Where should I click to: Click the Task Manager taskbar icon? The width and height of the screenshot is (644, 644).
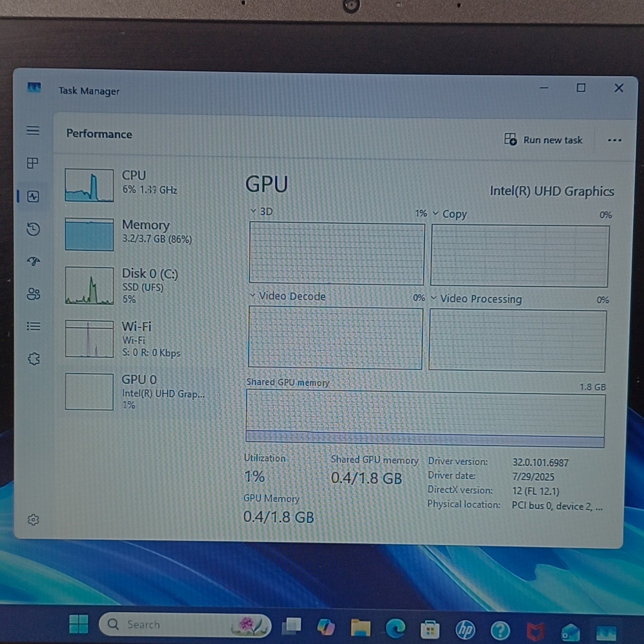606,633
